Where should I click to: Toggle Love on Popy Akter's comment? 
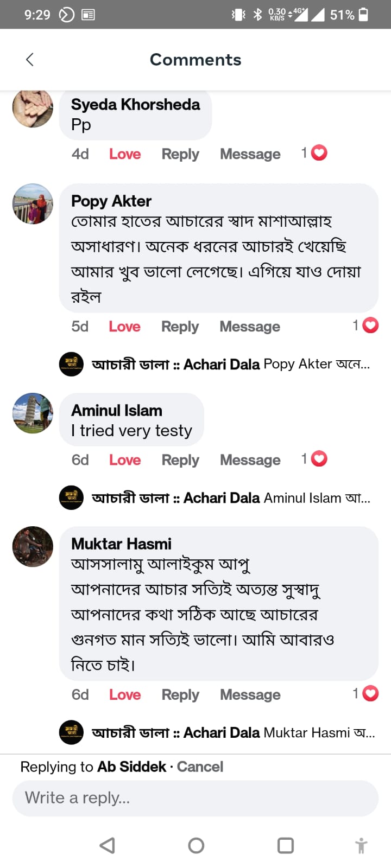tap(124, 327)
